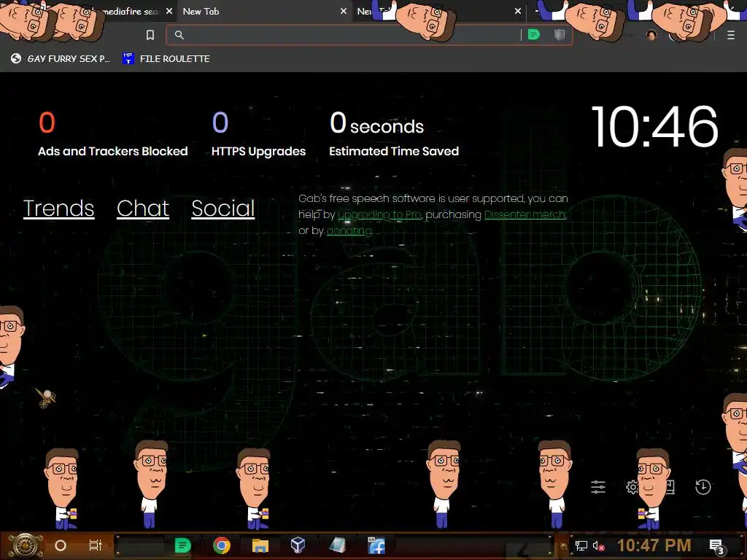This screenshot has width=747, height=560.
Task: Open the network tray icon
Action: point(581,545)
